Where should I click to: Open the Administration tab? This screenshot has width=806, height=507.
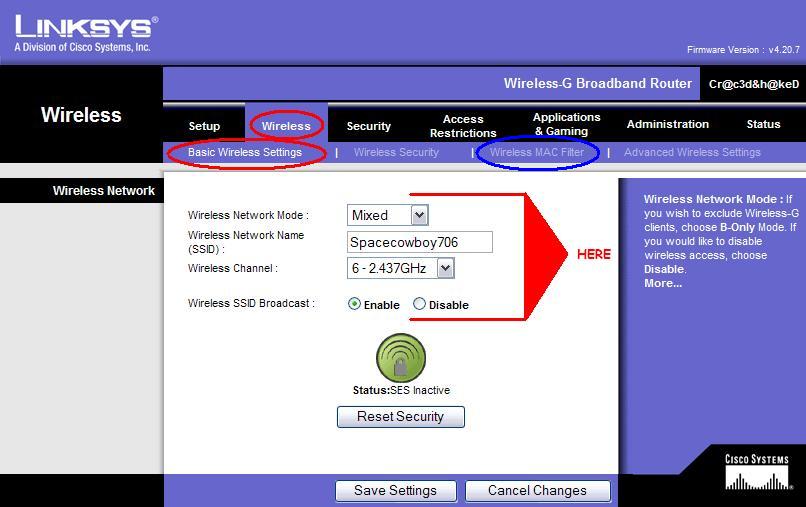click(x=668, y=124)
